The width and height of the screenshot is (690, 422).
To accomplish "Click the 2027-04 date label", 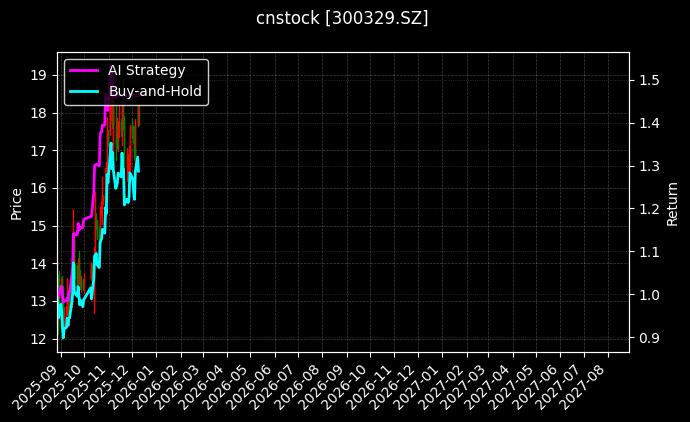I will (x=489, y=387).
